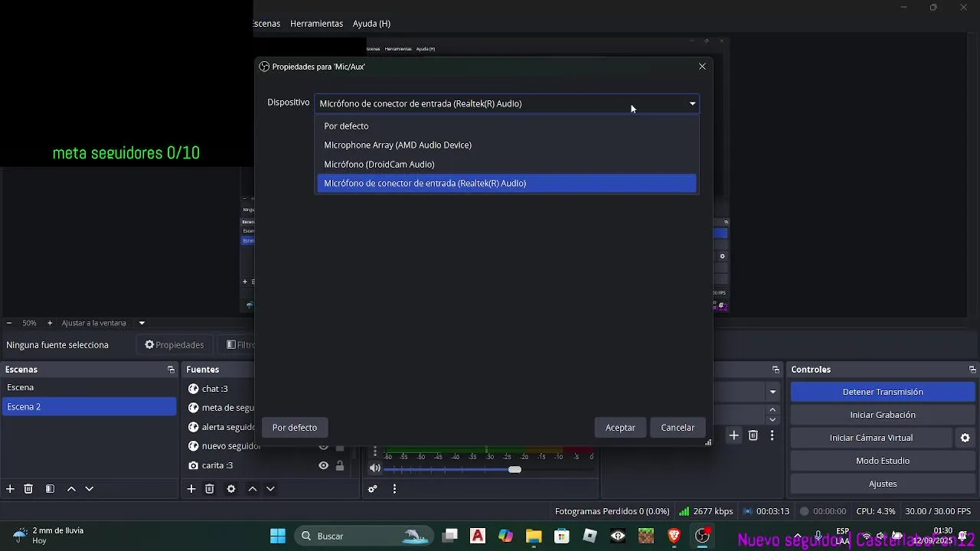This screenshot has width=980, height=551.
Task: Click Aceptar in the properties dialog
Action: coord(620,428)
